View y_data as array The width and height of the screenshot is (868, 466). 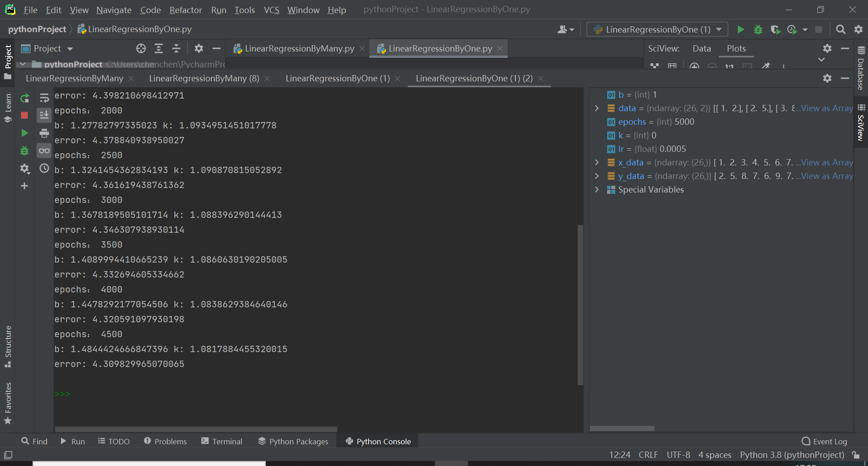827,176
